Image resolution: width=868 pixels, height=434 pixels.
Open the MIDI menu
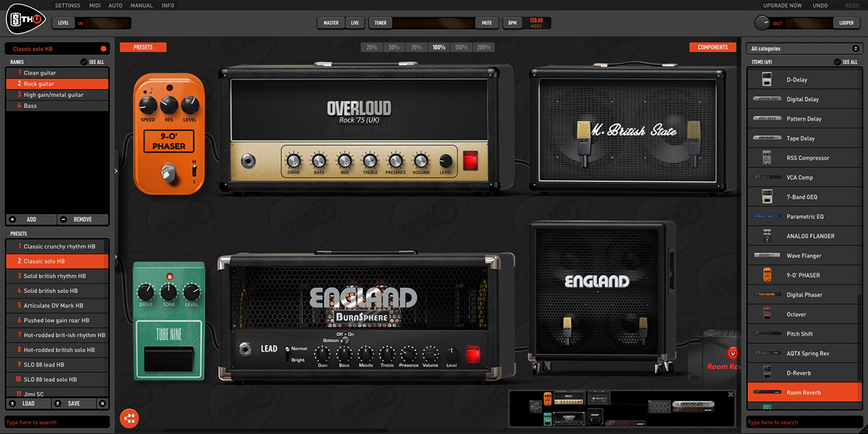click(x=95, y=6)
